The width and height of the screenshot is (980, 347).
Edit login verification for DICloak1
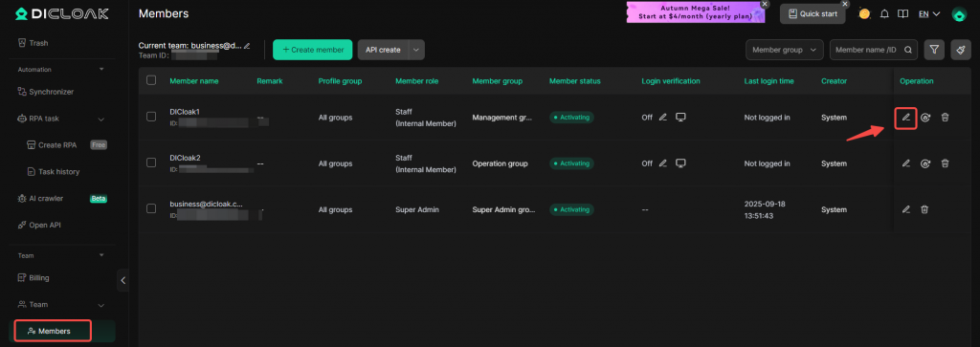(x=663, y=118)
